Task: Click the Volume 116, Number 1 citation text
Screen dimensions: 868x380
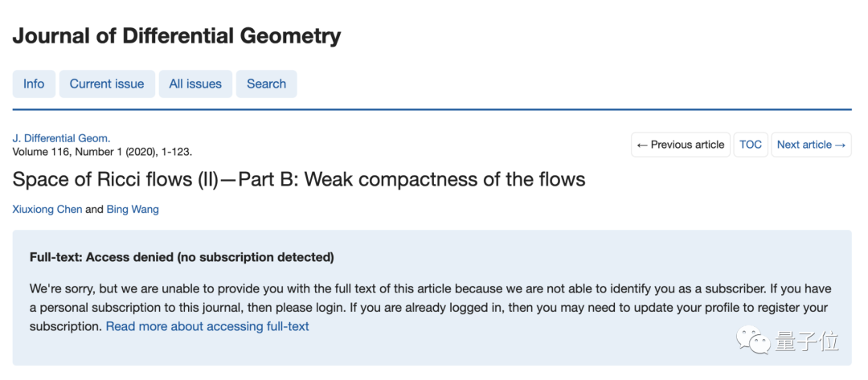Action: pos(102,152)
